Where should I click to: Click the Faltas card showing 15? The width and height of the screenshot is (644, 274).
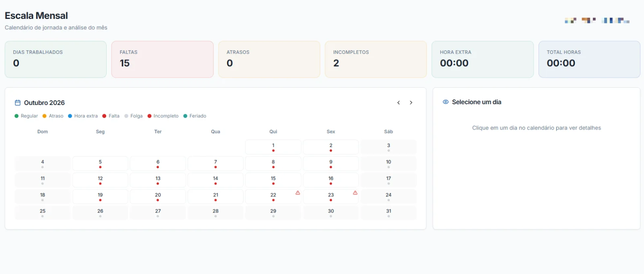point(163,59)
